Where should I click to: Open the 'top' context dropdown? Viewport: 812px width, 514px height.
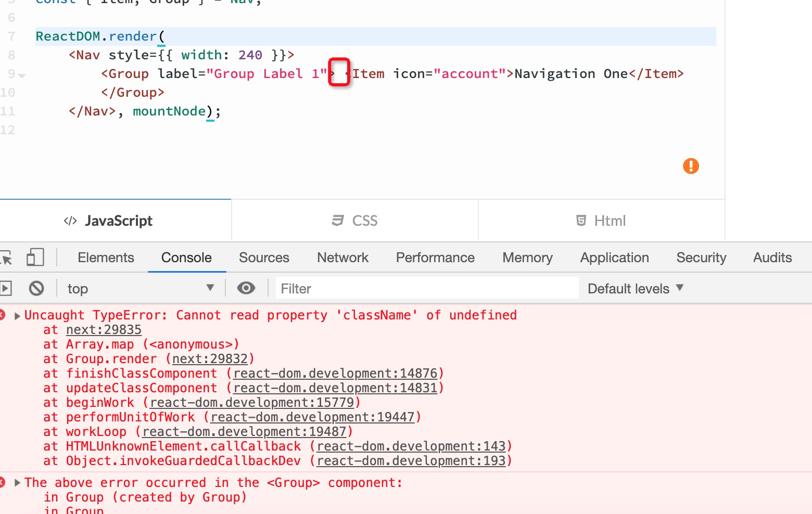pos(141,288)
